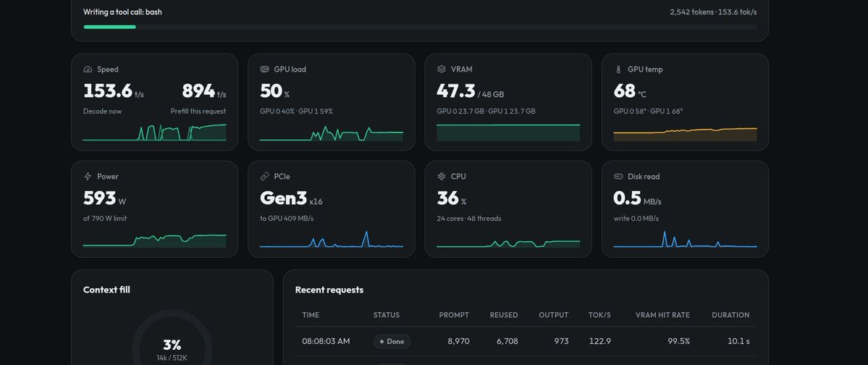Viewport: 868px width, 365px height.
Task: Click the Power lightning bolt icon
Action: (88, 176)
